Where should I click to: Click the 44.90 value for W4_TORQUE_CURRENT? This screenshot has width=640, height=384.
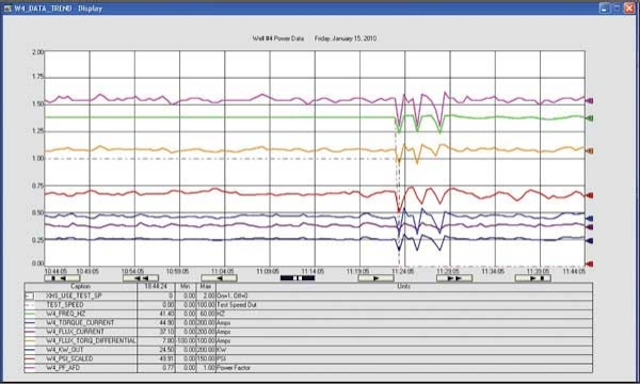click(167, 323)
